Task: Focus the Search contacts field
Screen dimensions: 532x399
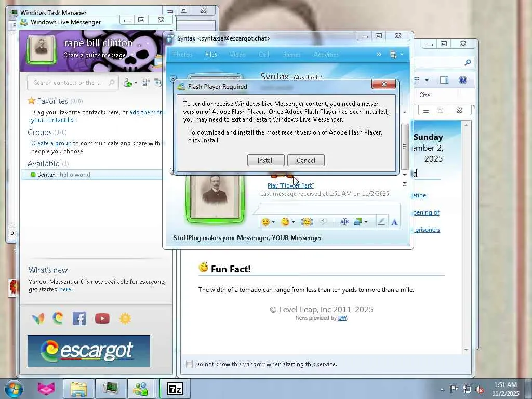Action: [73, 83]
